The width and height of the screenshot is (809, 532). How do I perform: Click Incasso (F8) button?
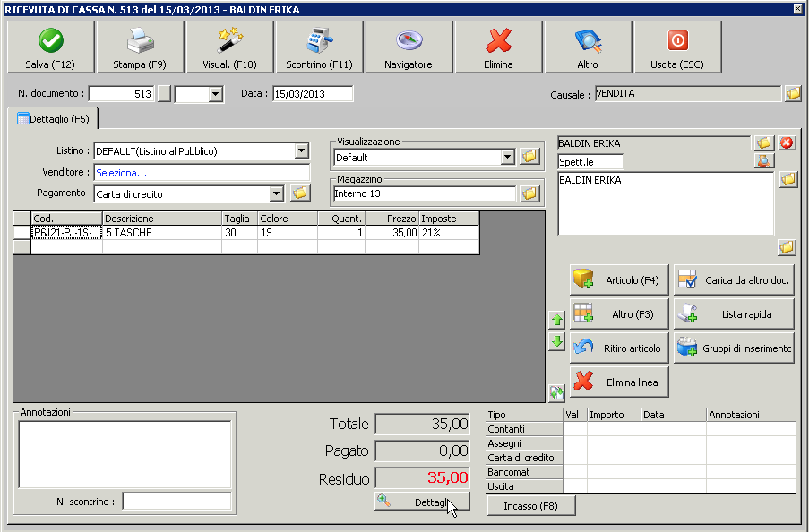531,506
